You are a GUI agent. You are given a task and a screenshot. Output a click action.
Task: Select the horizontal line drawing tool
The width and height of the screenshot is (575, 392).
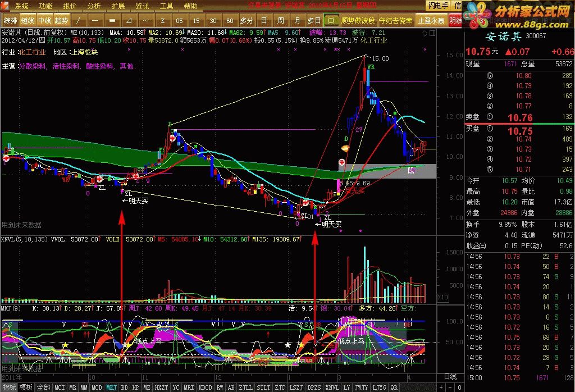[95, 21]
